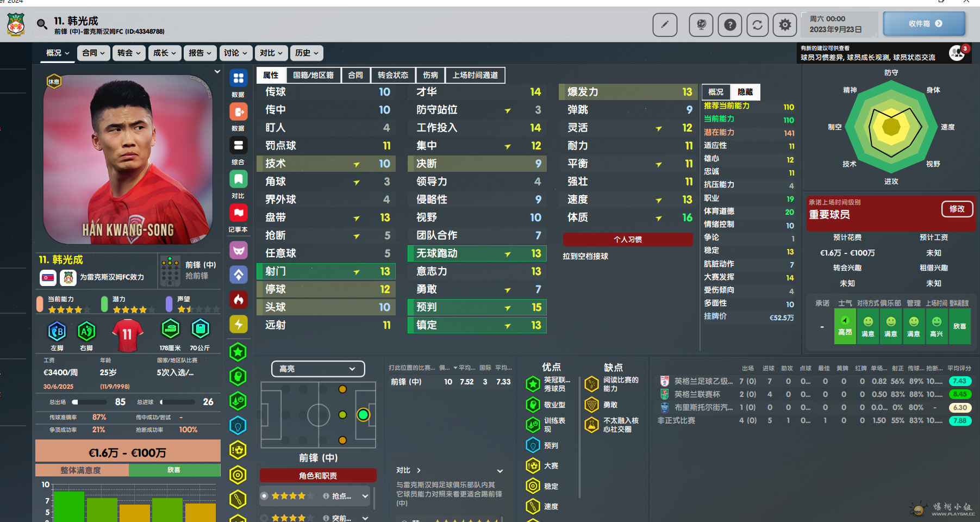Viewport: 980px width, 522px height.
Task: Expand the 对比 section chevron at bottom
Action: point(500,471)
